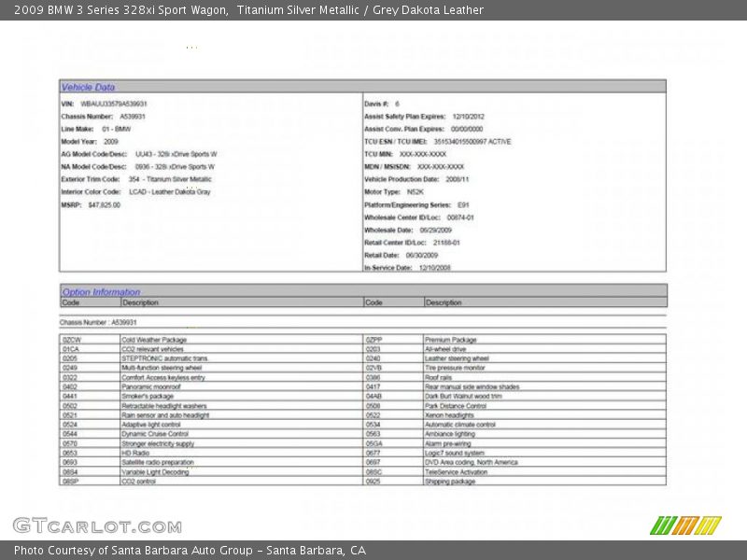Viewport: 747px width, 560px height.
Task: Click the Vehicle Data section header
Action: (x=89, y=87)
